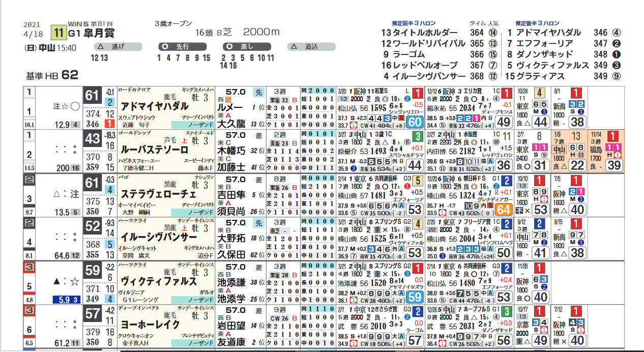Open horse name ルーパステソーロ
644x352 pixels.
154,150
